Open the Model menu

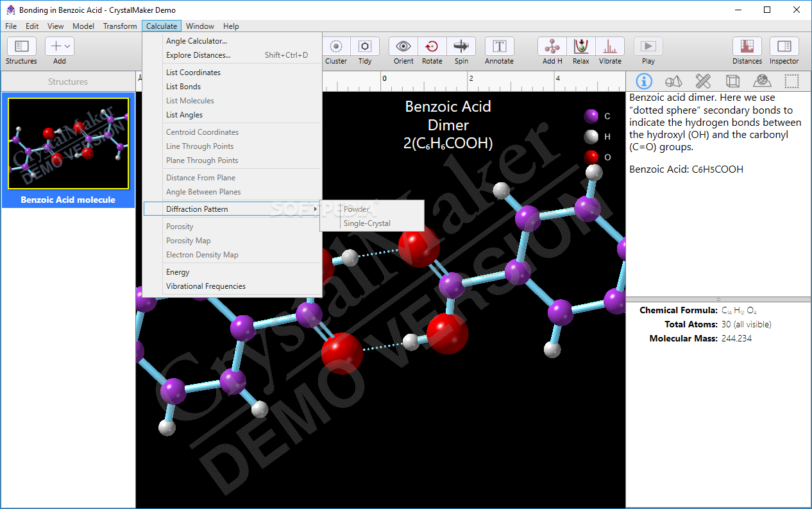[x=83, y=26]
